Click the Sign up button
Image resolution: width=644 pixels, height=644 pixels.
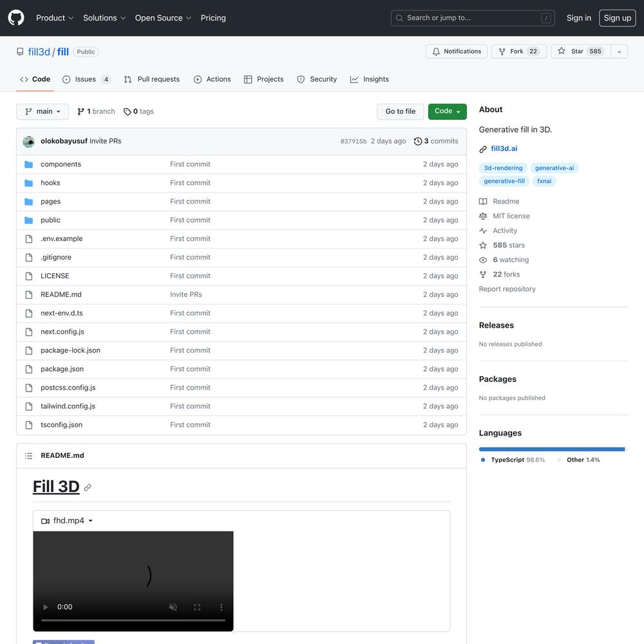[x=618, y=18]
